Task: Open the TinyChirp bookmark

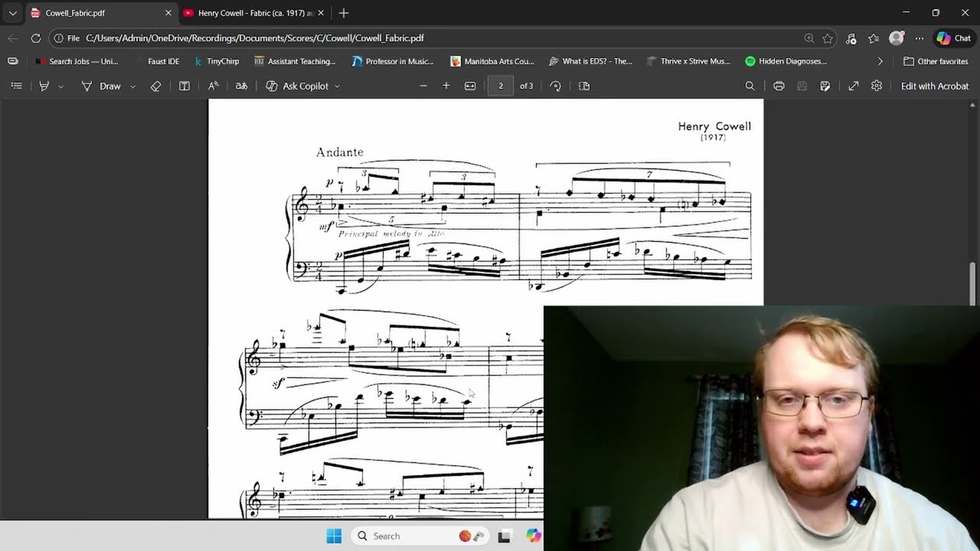Action: point(217,61)
